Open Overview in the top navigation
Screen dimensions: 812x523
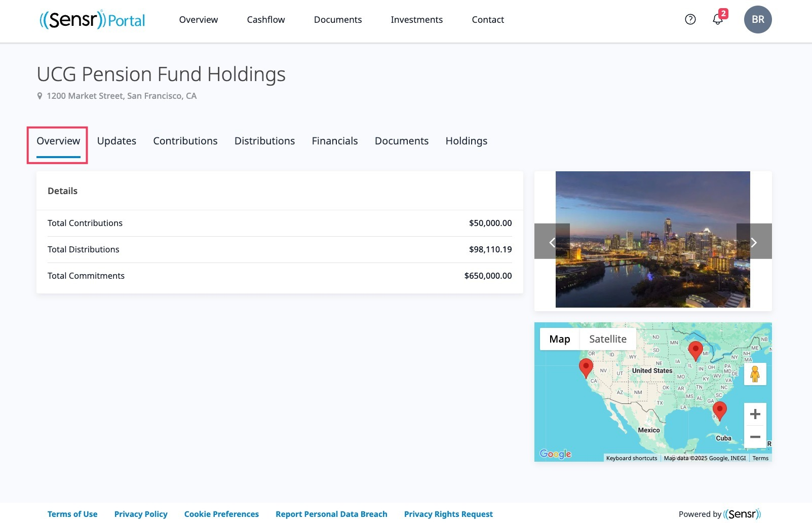199,20
